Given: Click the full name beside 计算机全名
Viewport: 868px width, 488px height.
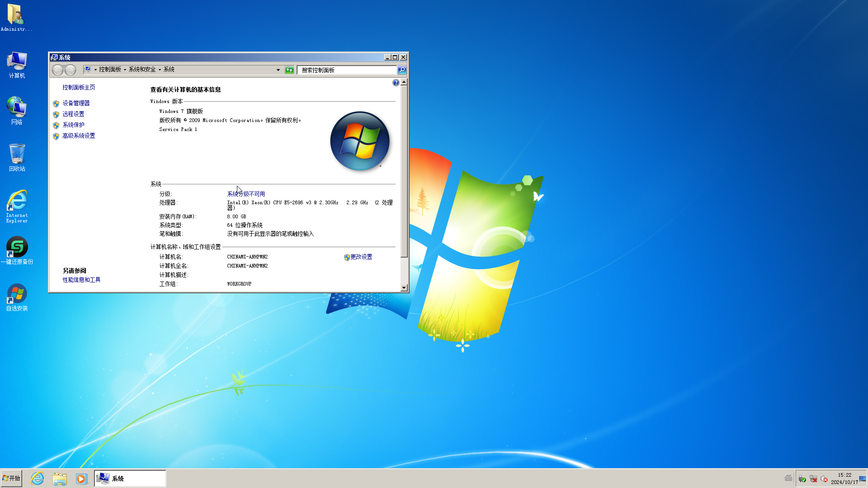Looking at the screenshot, I should click(247, 266).
